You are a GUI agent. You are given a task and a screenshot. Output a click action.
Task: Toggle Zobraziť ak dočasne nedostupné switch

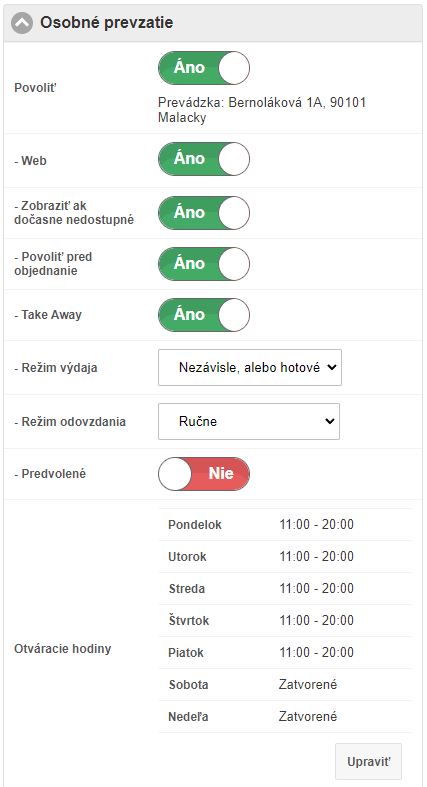[x=204, y=213]
